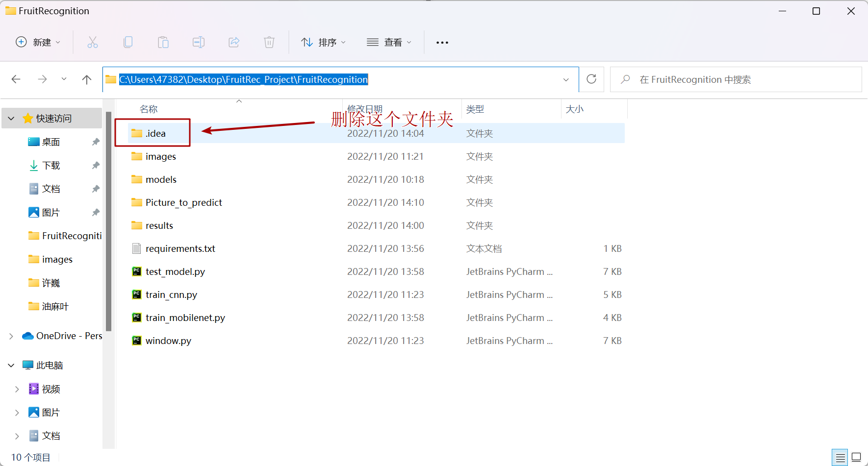Click 文本文档 type of requirements.txt
The width and height of the screenshot is (868, 466).
tap(484, 248)
